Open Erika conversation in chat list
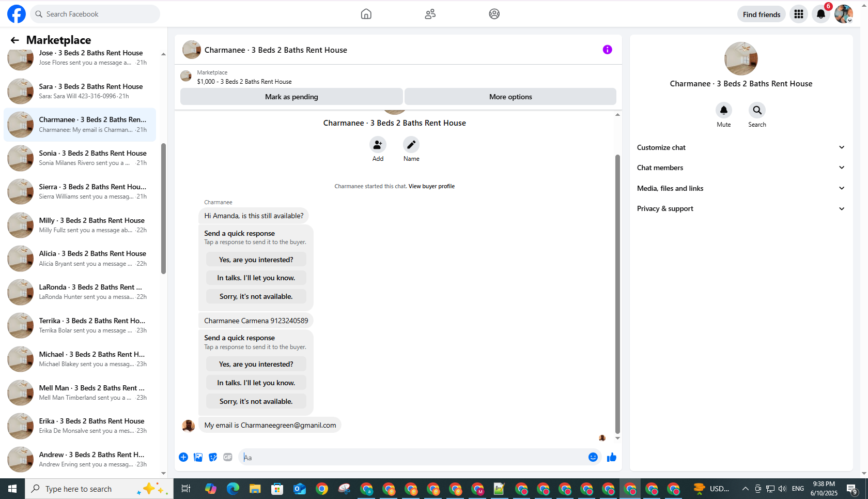The height and width of the screenshot is (499, 868). [80, 426]
